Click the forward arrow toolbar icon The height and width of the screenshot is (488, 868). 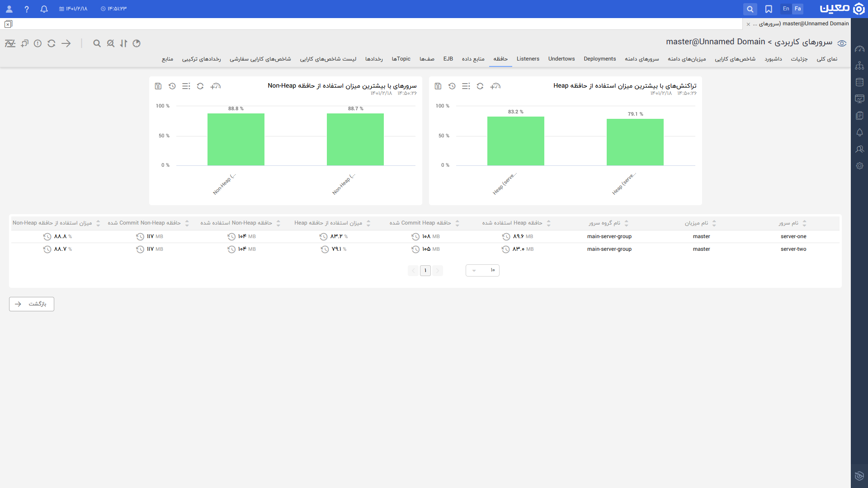pos(66,43)
